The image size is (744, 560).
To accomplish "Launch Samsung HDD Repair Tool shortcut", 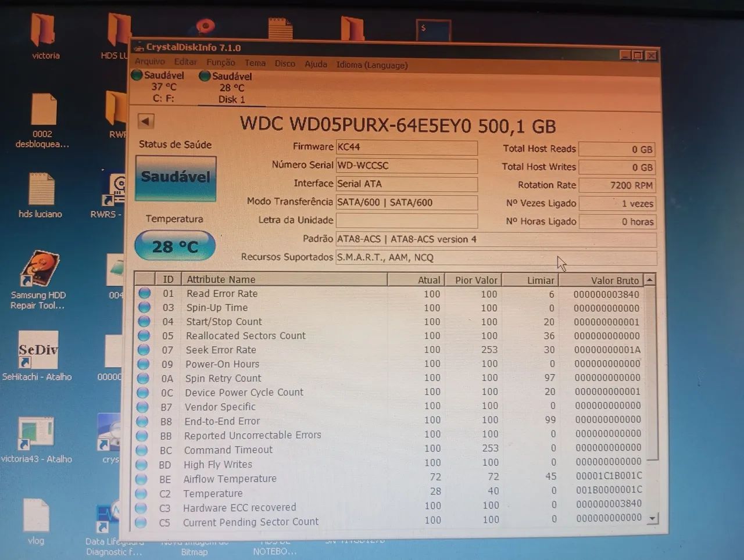I will click(x=40, y=268).
